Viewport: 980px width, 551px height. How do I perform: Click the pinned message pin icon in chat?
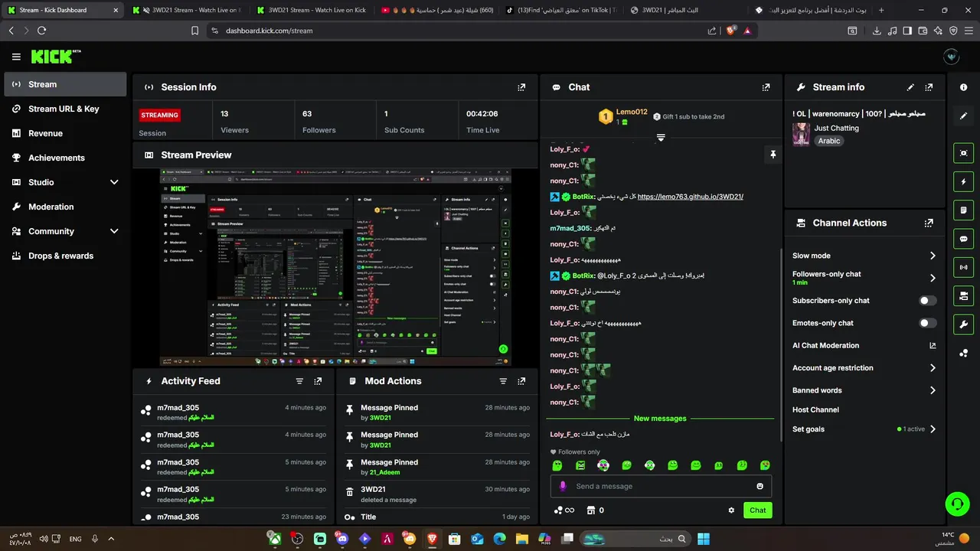pyautogui.click(x=773, y=155)
